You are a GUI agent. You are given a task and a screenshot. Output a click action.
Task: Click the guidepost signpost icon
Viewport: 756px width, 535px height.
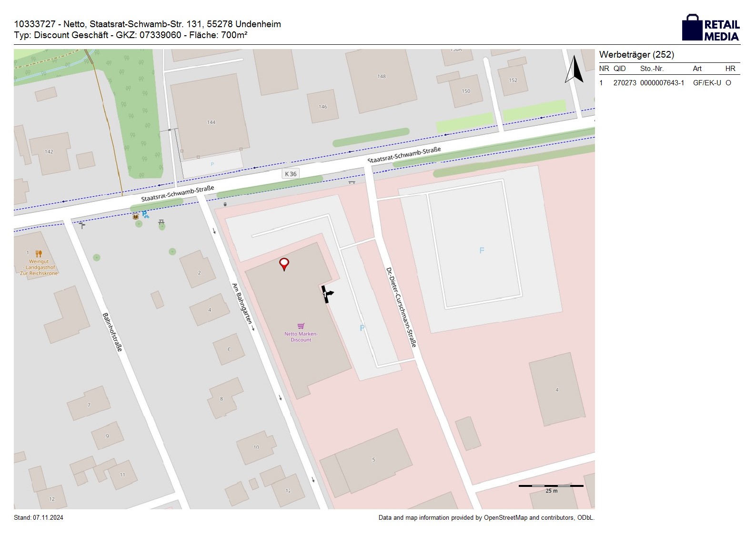click(x=82, y=225)
